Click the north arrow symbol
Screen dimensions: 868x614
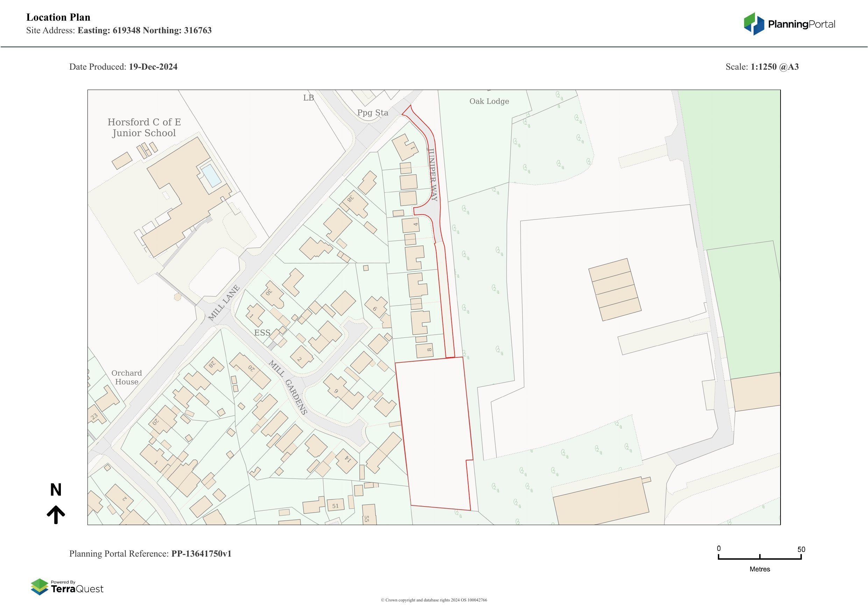click(x=56, y=515)
